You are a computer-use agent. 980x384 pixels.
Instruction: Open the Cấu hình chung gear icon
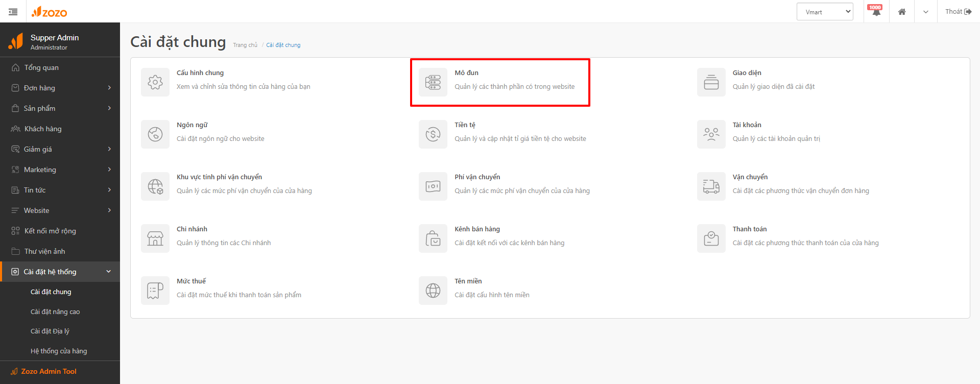pos(155,82)
